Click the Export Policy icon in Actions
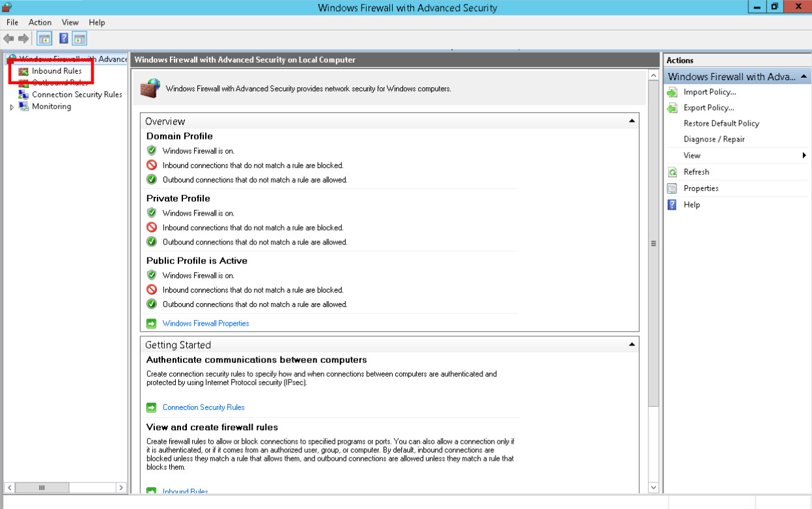The image size is (812, 509). pos(673,108)
